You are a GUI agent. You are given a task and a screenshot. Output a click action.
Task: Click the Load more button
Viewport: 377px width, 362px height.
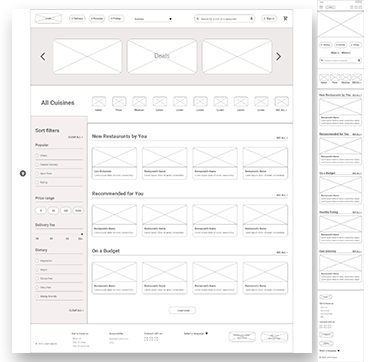[182, 310]
